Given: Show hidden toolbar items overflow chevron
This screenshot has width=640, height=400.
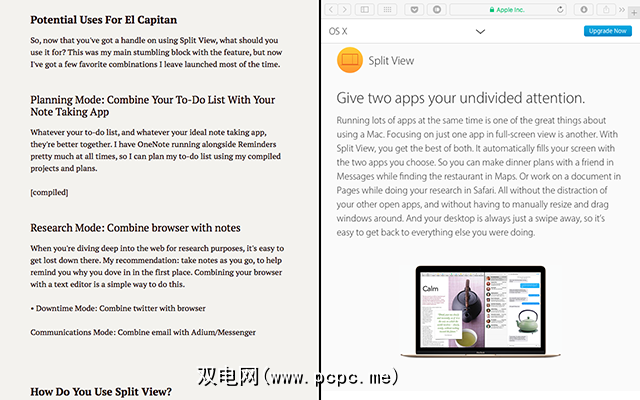Looking at the screenshot, I should coord(622,9).
